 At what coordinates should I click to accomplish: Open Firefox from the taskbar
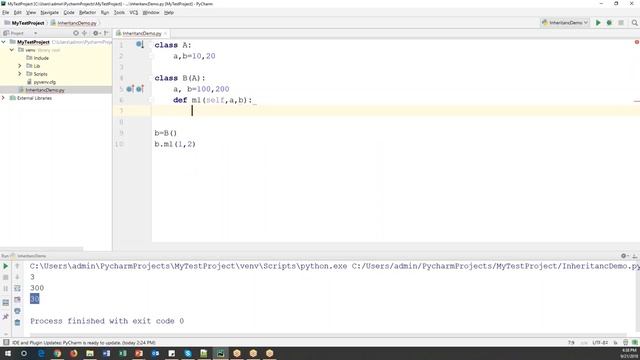click(73, 353)
